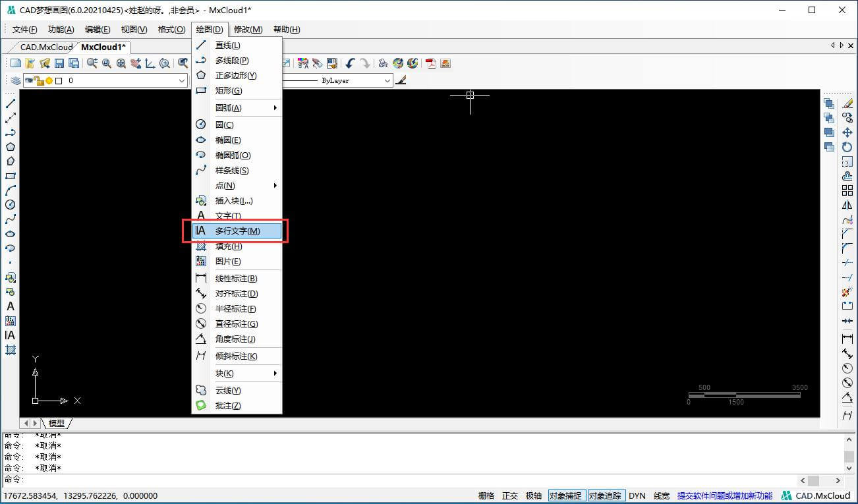858x504 pixels.
Task: Click the document tabs right arrow
Action: pos(841,45)
